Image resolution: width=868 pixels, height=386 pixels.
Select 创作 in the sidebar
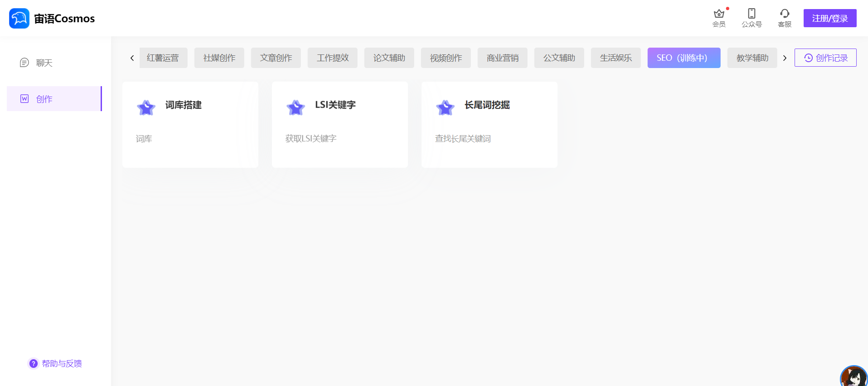click(54, 98)
